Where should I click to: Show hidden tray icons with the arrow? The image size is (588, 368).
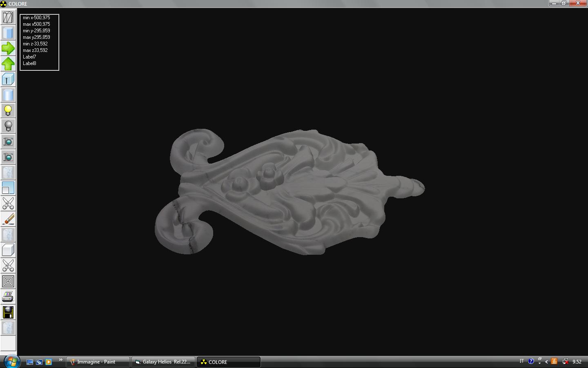(546, 361)
